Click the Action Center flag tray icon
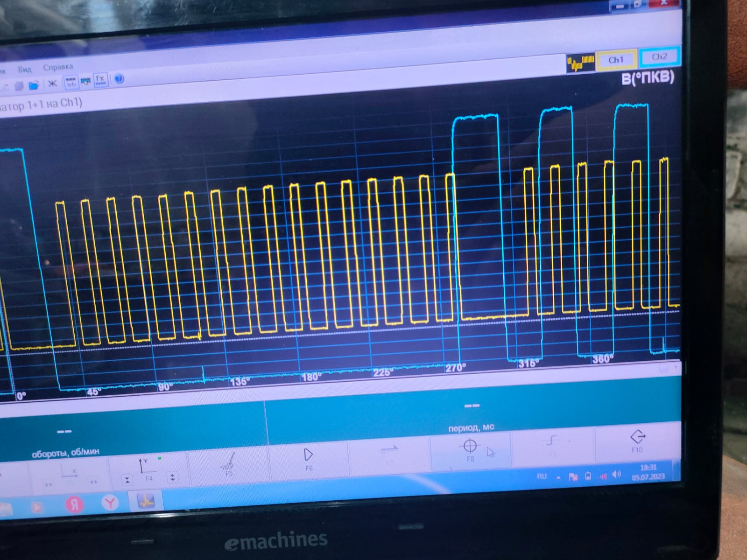 573,476
